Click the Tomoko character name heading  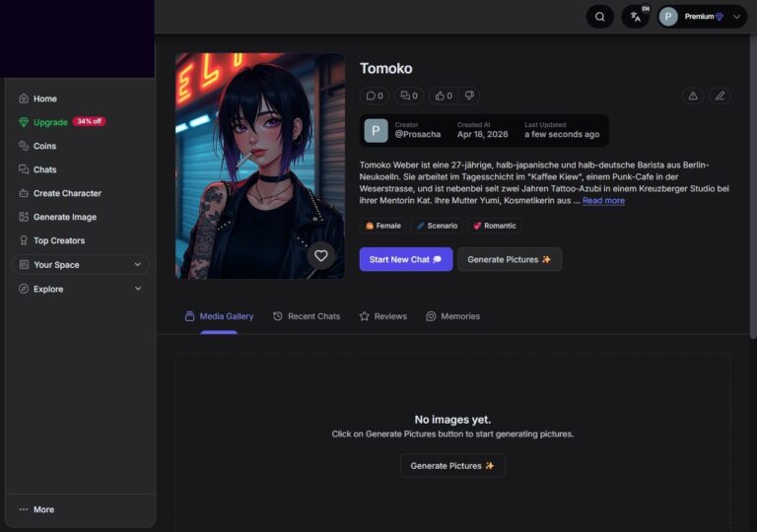point(385,69)
